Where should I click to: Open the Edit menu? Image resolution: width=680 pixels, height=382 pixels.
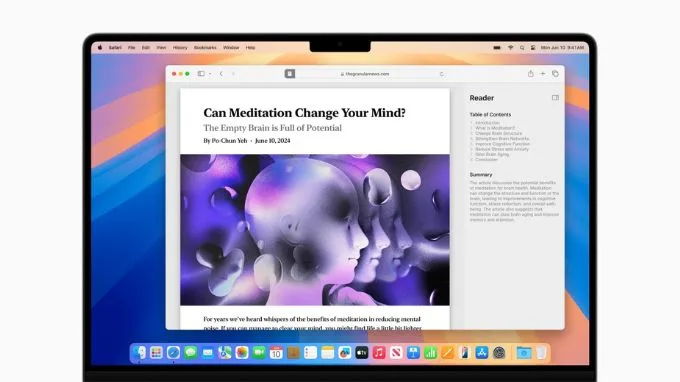click(x=146, y=48)
